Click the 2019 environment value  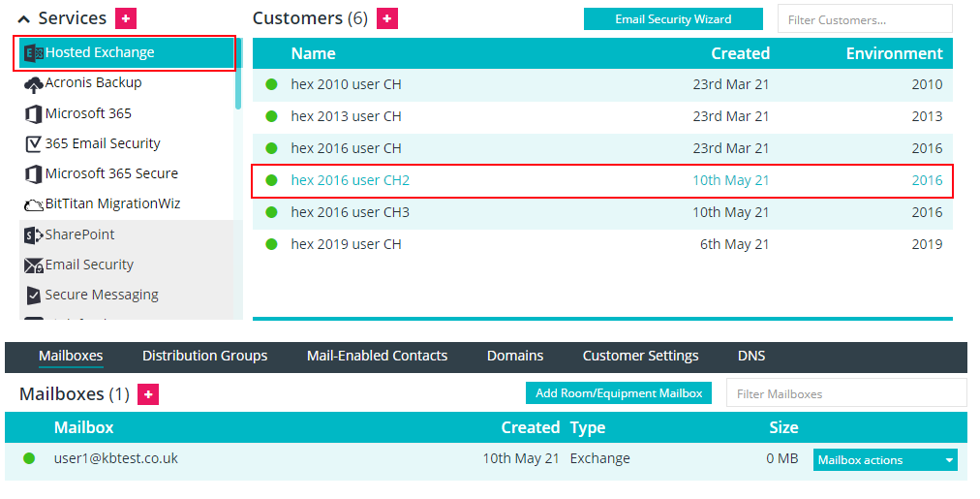pyautogui.click(x=927, y=244)
